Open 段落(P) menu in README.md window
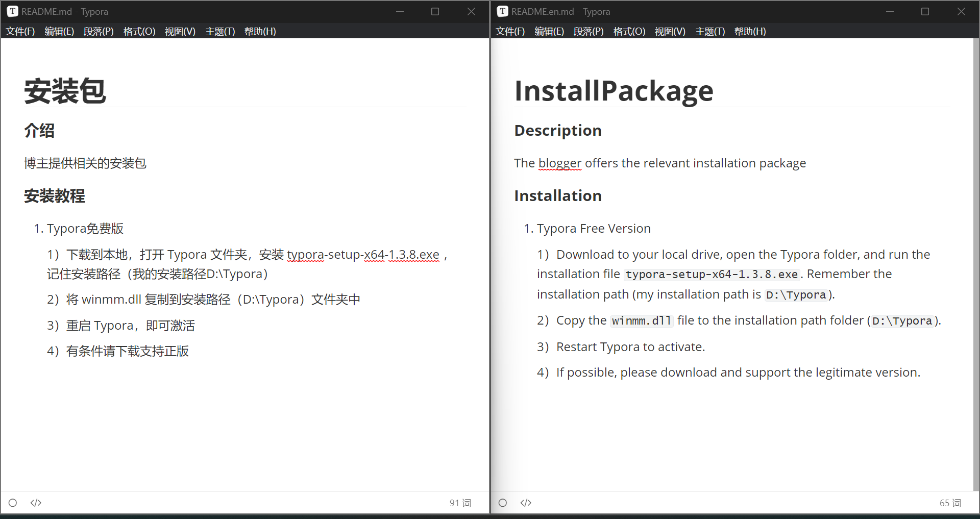Viewport: 980px width, 519px height. (99, 31)
